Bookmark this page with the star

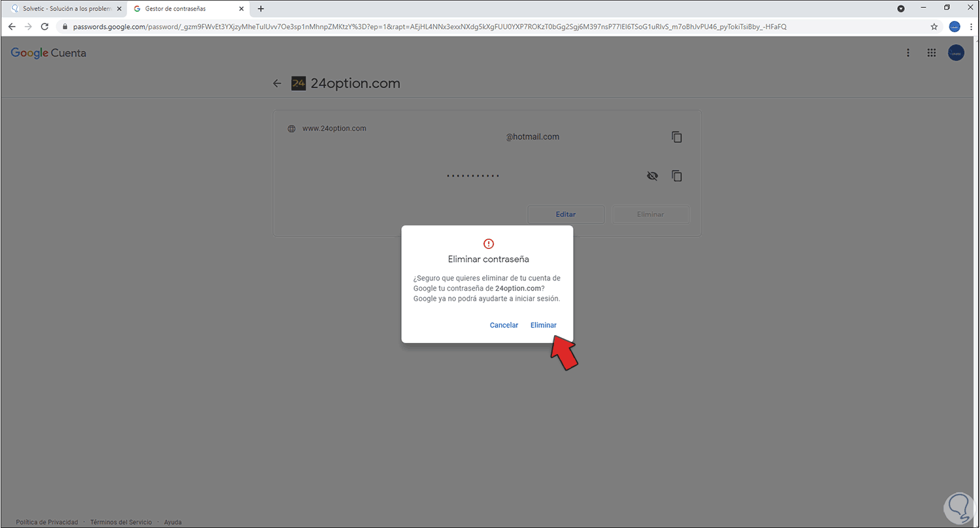click(934, 27)
